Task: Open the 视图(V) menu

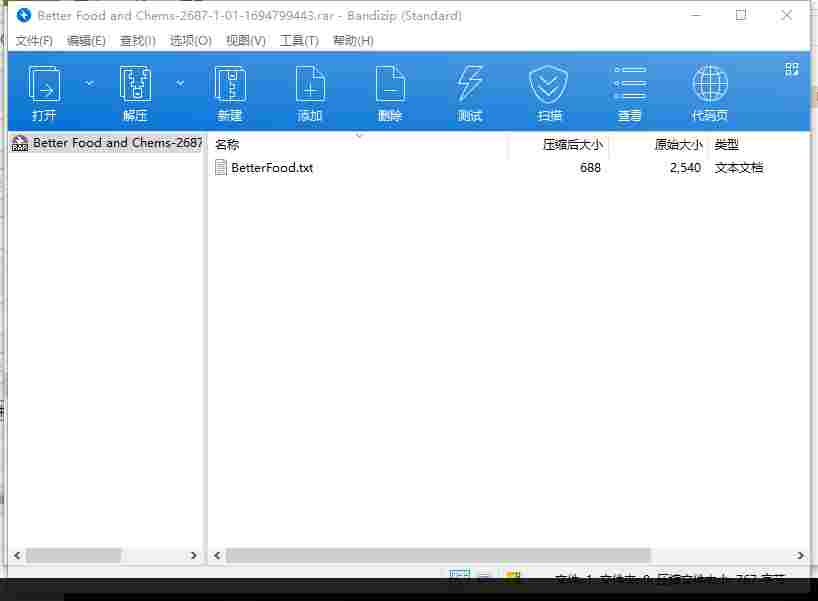Action: click(246, 41)
